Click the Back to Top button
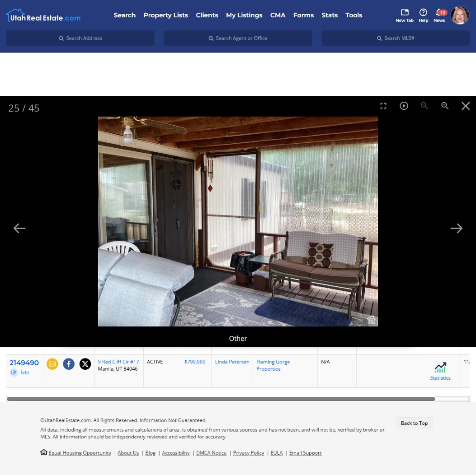The height and width of the screenshot is (475, 476). tap(414, 423)
